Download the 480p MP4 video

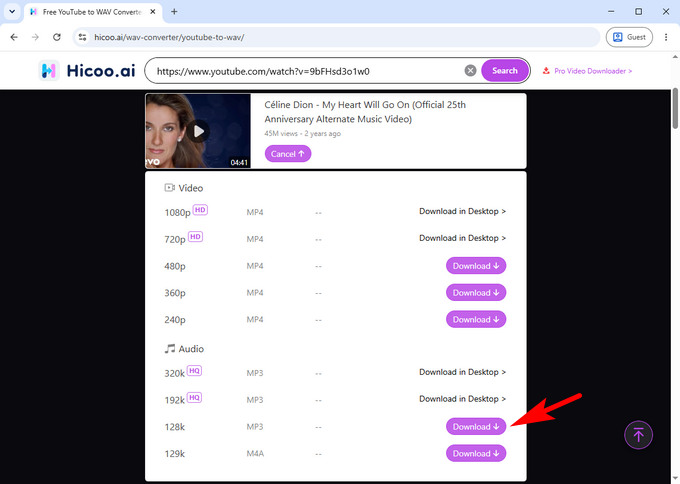tap(476, 266)
